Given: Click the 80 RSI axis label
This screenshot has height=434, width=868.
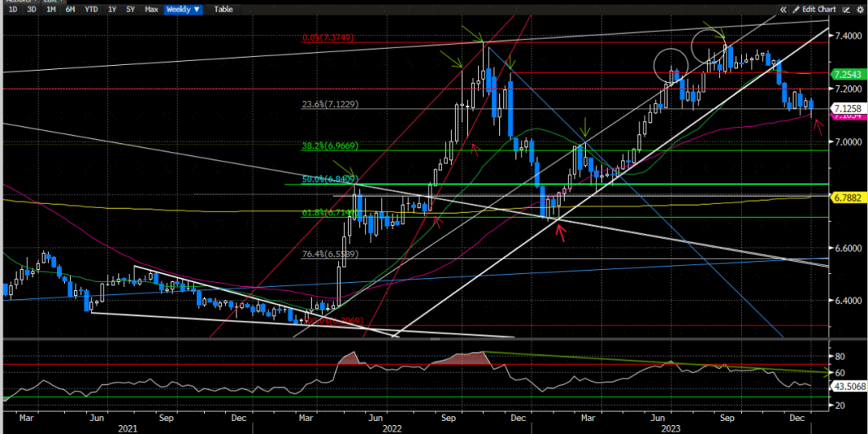Looking at the screenshot, I should tap(840, 357).
